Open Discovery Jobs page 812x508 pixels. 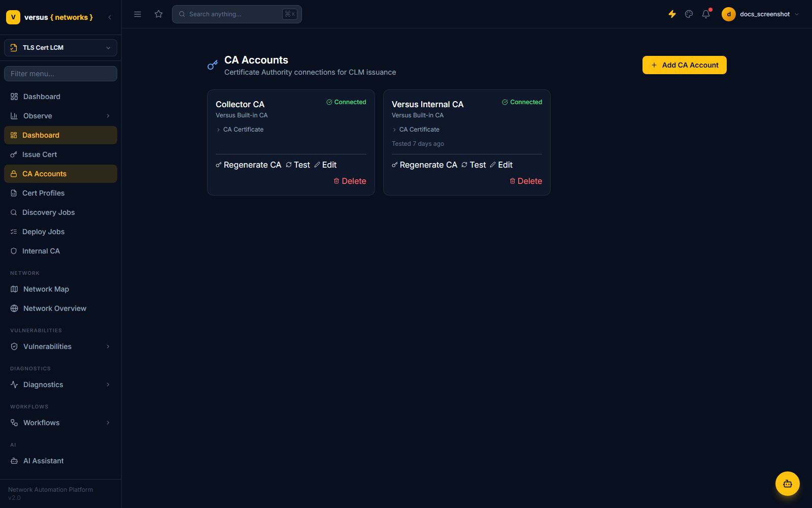pos(61,212)
